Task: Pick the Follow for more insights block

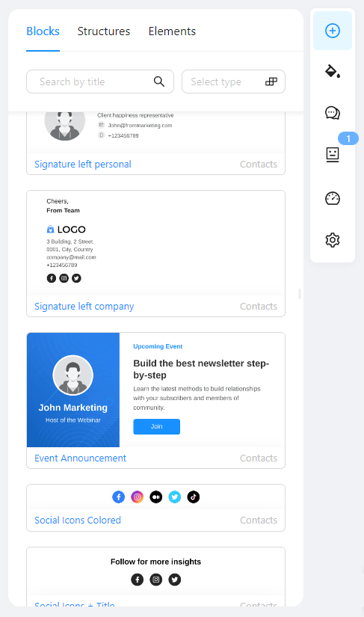Action: coord(155,577)
